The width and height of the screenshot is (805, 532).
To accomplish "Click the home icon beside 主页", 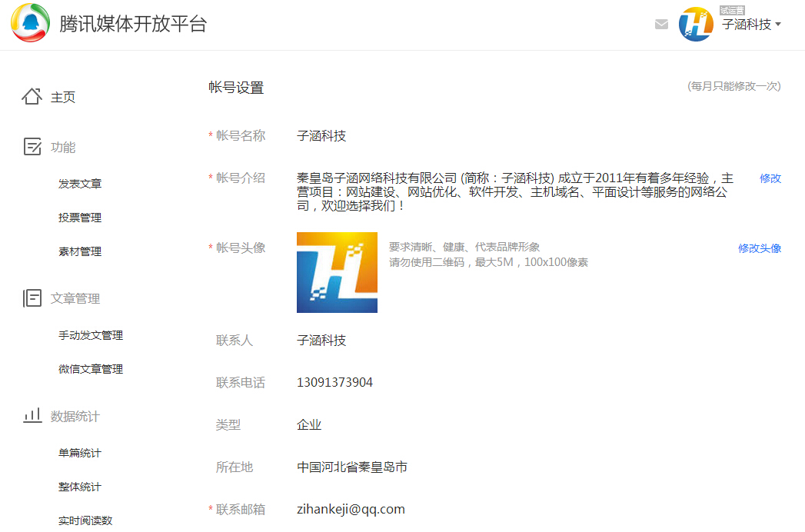I will click(x=32, y=97).
